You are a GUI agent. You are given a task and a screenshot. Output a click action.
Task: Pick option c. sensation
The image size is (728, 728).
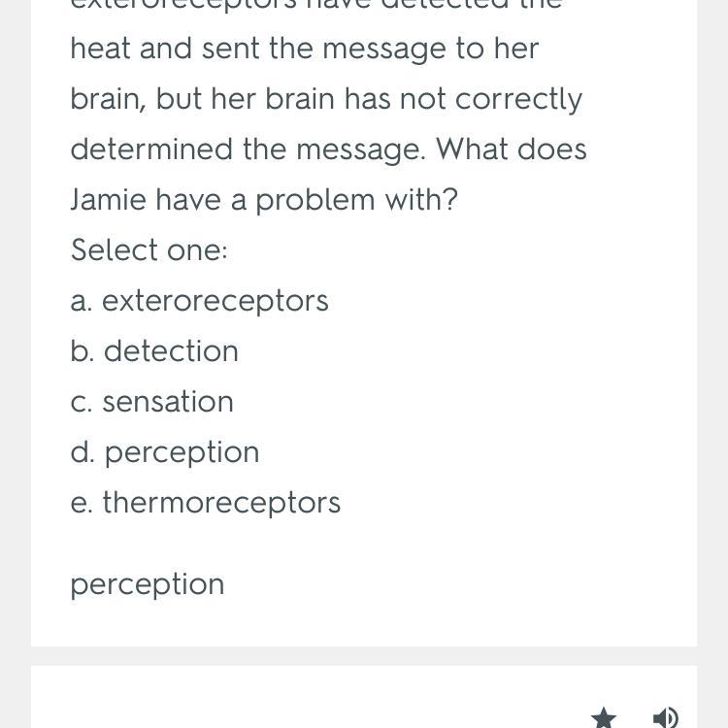tap(151, 402)
